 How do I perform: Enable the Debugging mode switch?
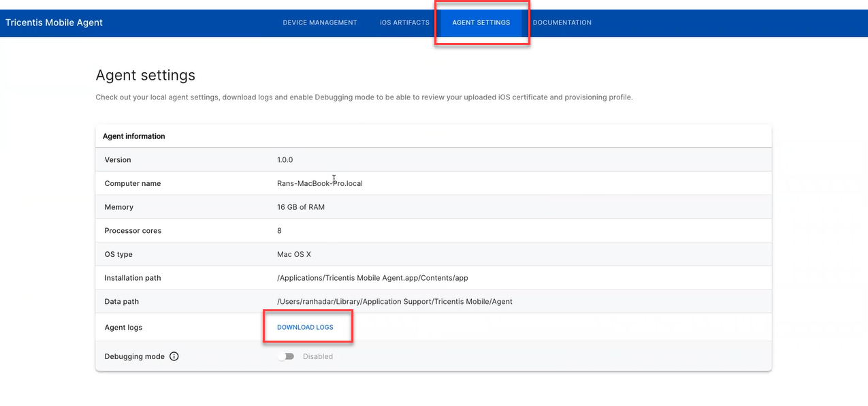point(286,356)
